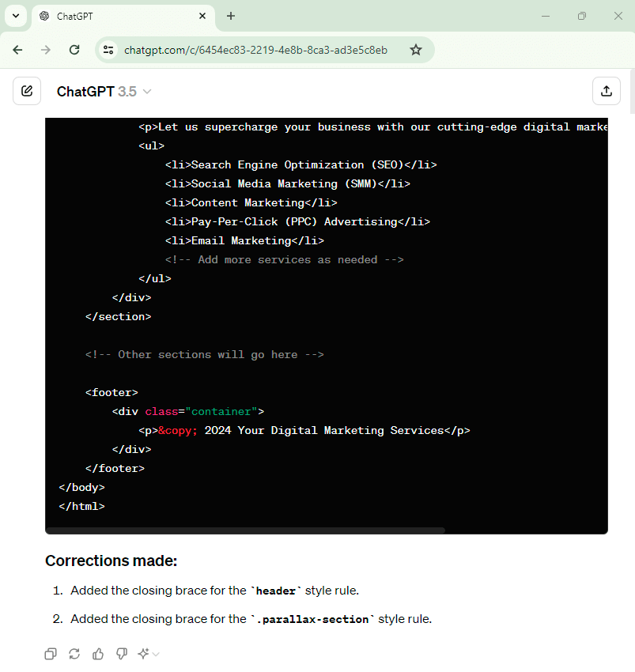Click the '2024 Your Digital Marketing Services' line

[304, 430]
